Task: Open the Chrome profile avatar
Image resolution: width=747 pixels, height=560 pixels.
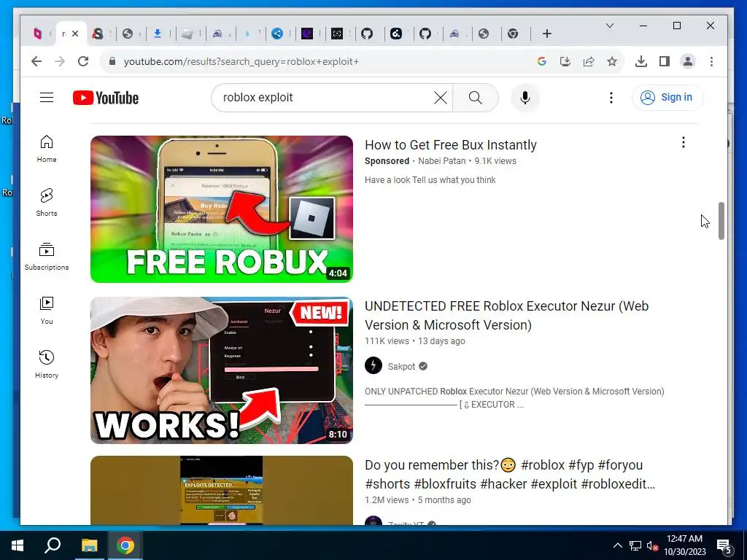Action: coord(688,61)
